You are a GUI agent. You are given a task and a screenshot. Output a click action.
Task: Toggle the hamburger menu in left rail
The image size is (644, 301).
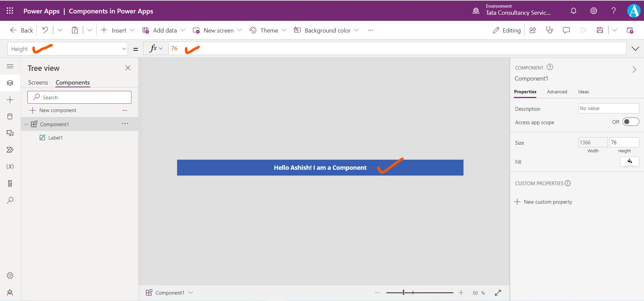click(10, 66)
